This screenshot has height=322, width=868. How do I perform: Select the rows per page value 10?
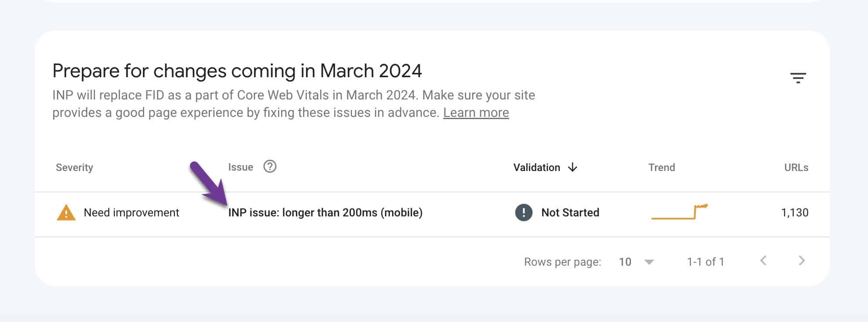[x=625, y=262]
